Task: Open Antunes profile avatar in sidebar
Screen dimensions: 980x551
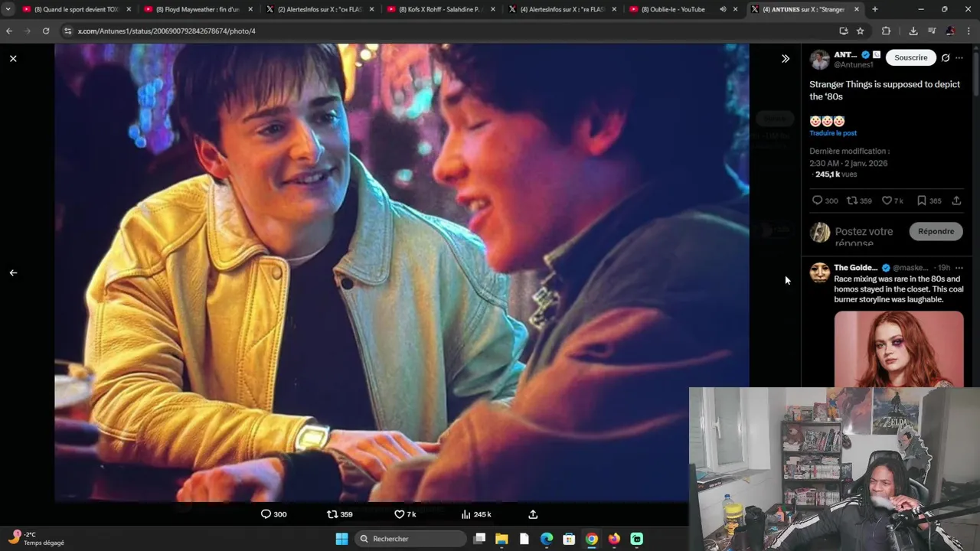Action: pos(820,60)
